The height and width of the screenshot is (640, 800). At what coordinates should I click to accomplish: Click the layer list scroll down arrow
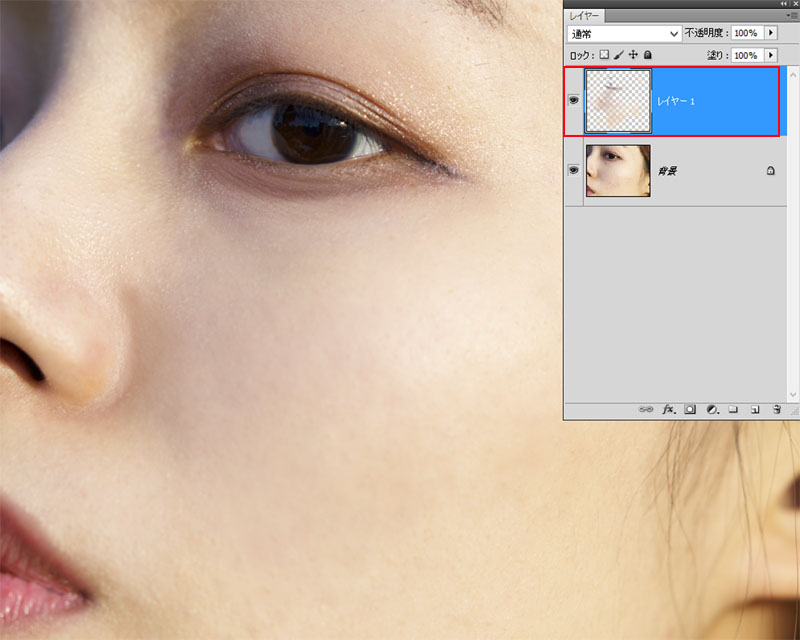click(x=793, y=395)
